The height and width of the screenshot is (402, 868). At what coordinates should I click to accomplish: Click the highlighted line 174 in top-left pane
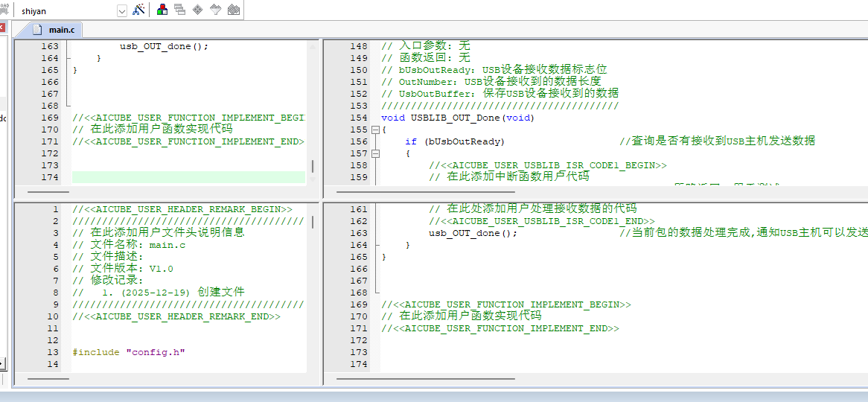point(188,177)
